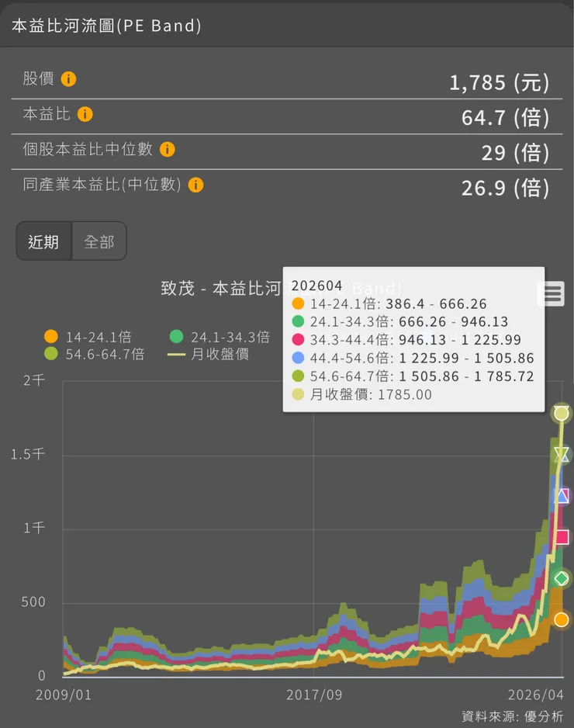Viewport: 574px width, 728px height.
Task: Open info icon beside 同產業本益比(中位數)
Action: [195, 185]
